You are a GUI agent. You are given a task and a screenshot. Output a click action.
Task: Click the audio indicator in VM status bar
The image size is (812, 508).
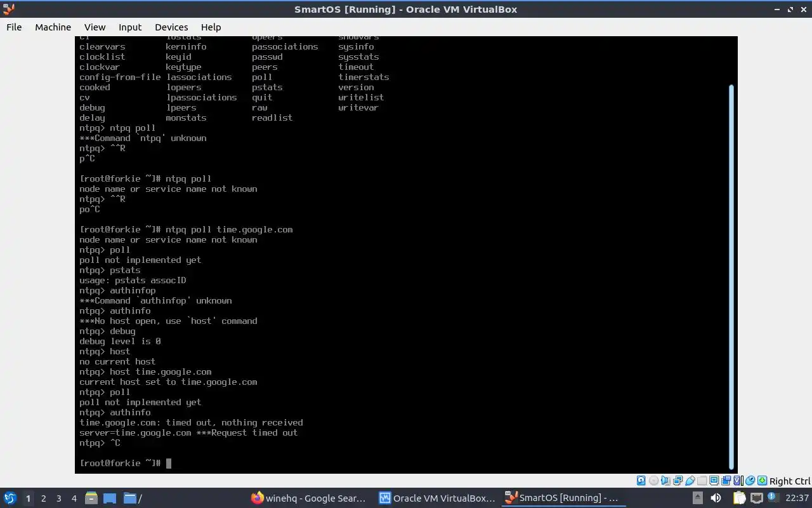coord(665,481)
